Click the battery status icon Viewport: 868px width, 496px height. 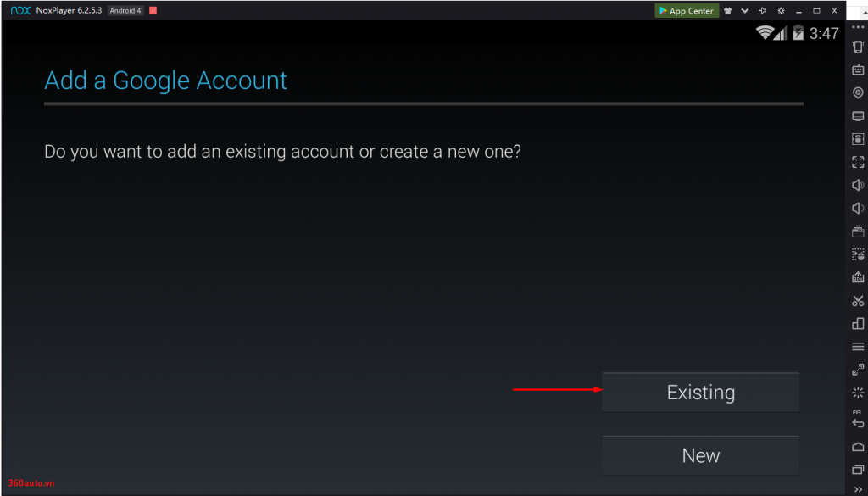coord(798,33)
